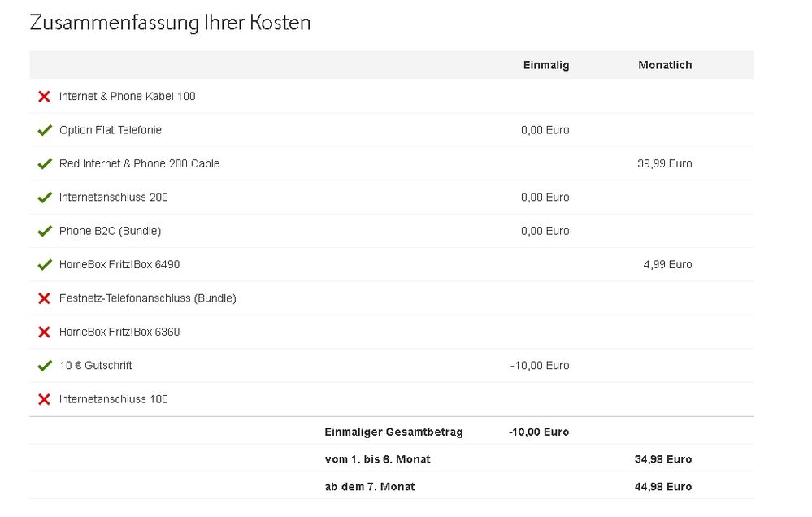Click the Monatlich column header
The width and height of the screenshot is (812, 517).
(x=665, y=65)
